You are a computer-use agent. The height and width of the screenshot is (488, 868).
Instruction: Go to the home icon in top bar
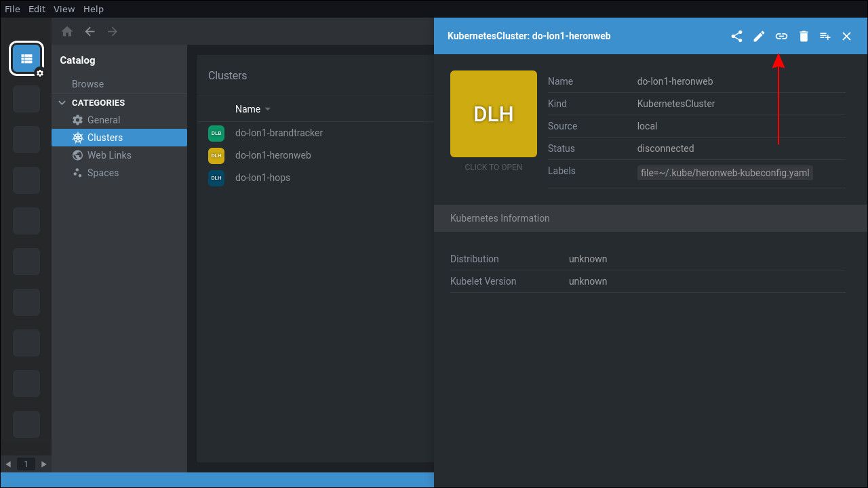pyautogui.click(x=67, y=32)
